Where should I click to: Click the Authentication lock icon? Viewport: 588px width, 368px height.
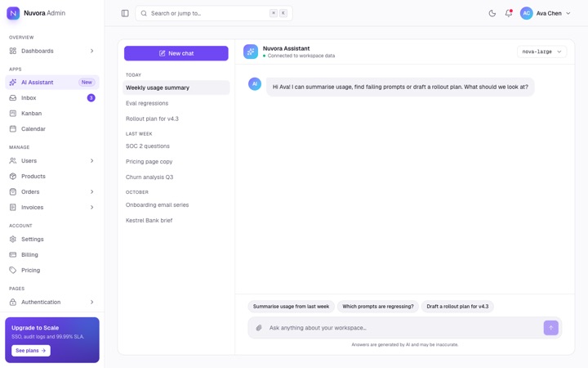point(13,302)
